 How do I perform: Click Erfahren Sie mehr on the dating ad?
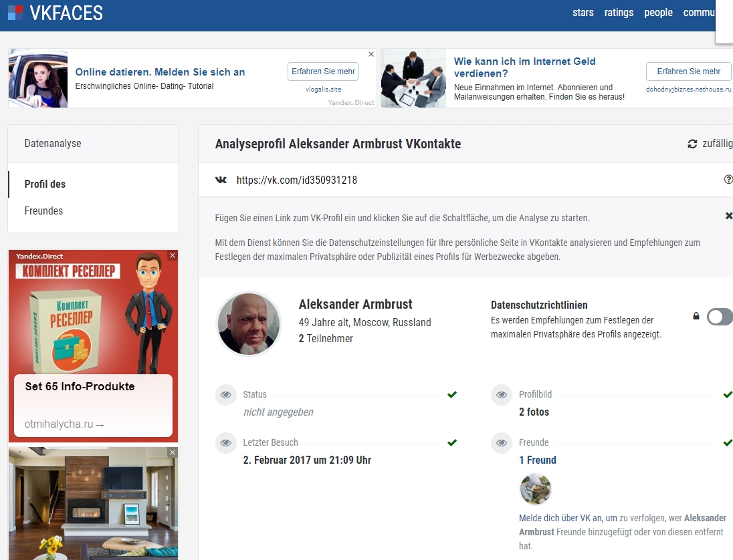click(x=323, y=72)
